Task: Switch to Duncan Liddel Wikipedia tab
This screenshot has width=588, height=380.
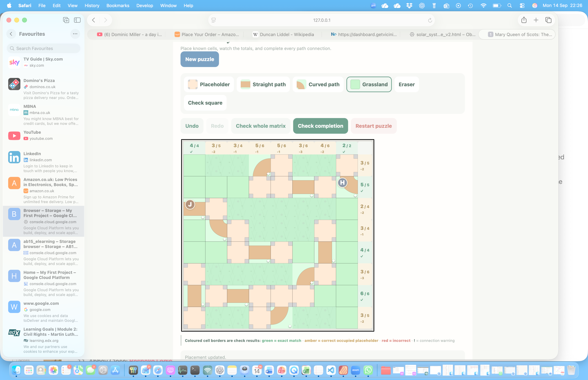Action: (283, 35)
